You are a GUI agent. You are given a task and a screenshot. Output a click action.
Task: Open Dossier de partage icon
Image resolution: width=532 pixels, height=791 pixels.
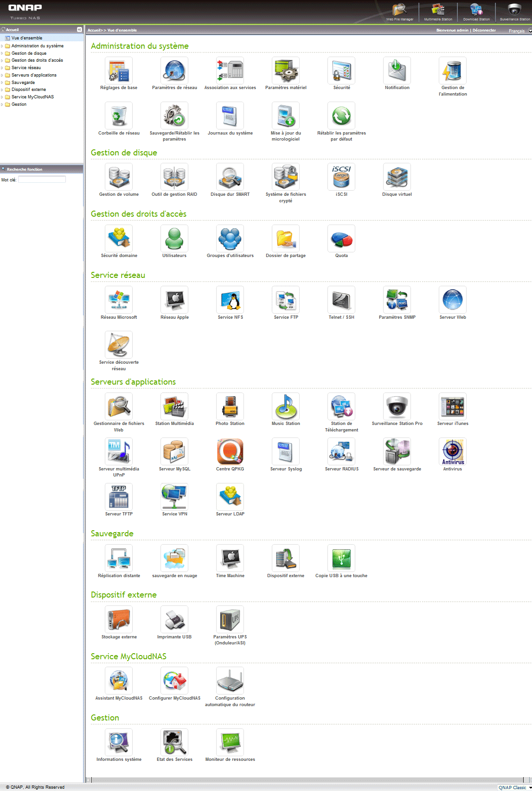coord(286,238)
